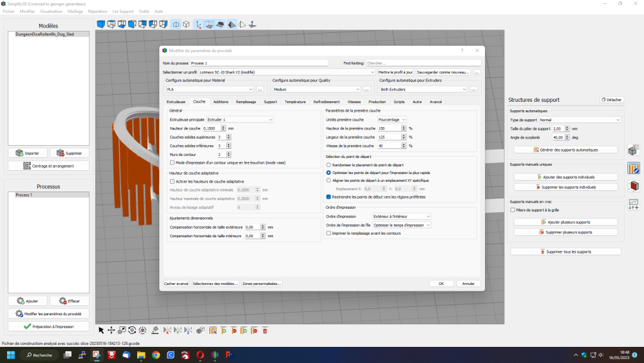The height and width of the screenshot is (363, 644).
Task: Open the Maillage menu
Action: [x=75, y=12]
